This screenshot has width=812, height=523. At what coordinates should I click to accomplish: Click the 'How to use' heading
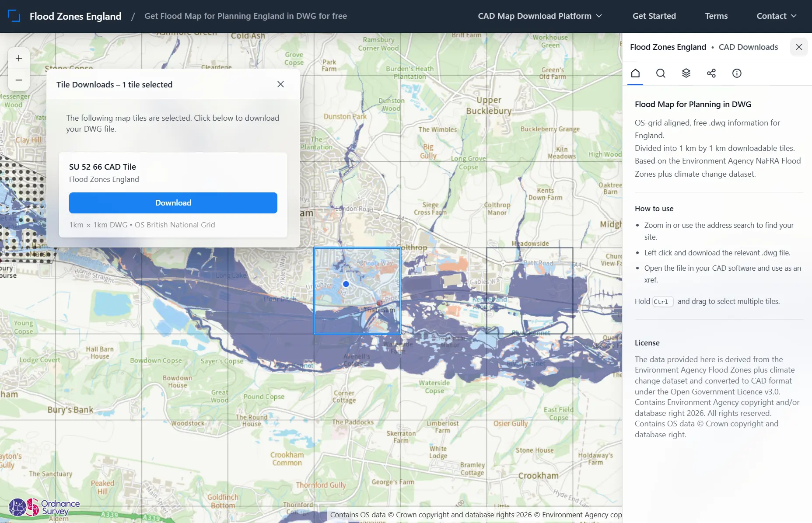(654, 209)
